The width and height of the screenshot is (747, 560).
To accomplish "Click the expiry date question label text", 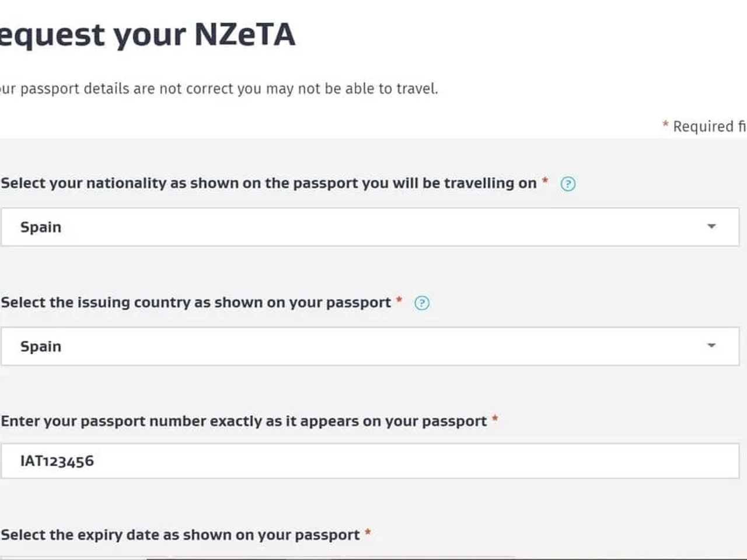I will click(180, 534).
